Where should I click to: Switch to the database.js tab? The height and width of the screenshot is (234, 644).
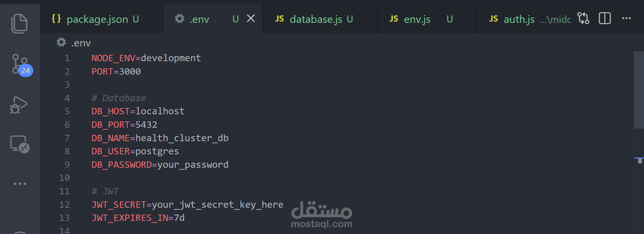pyautogui.click(x=315, y=19)
